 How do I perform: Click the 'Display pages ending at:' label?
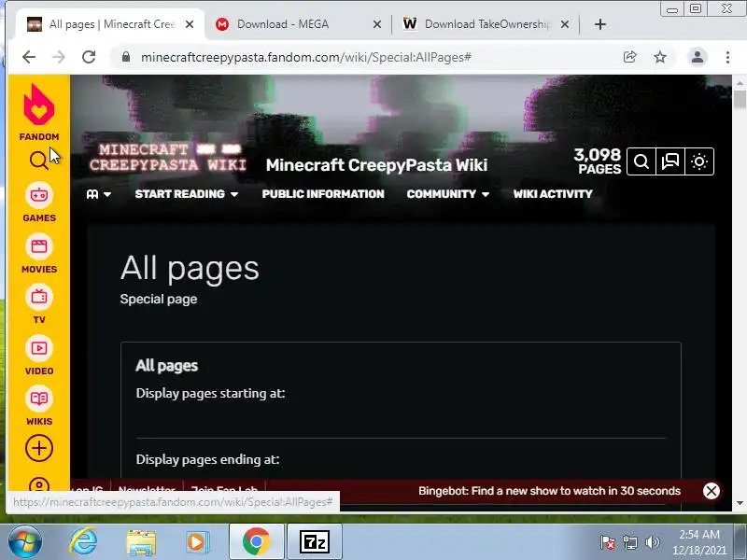207,459
